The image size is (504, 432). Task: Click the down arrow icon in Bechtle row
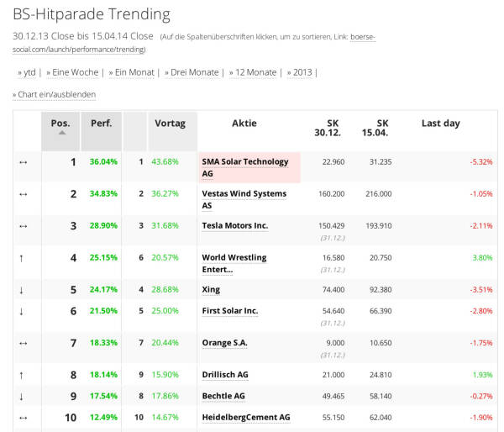pyautogui.click(x=23, y=396)
